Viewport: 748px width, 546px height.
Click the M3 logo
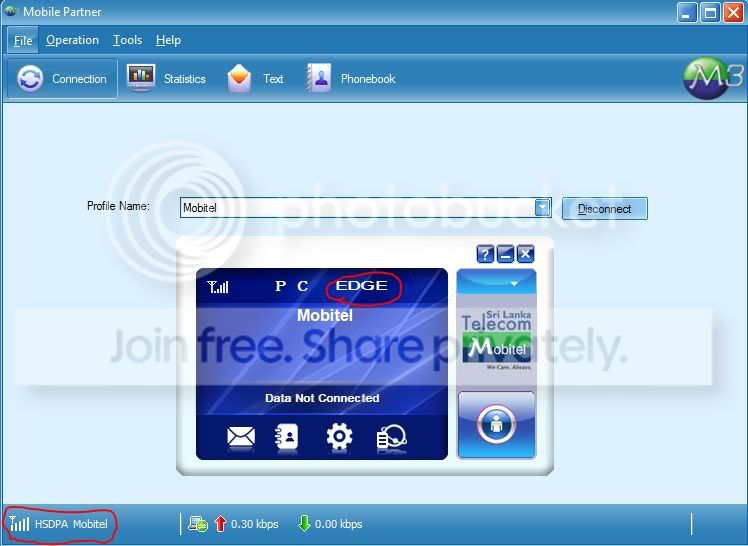[713, 77]
